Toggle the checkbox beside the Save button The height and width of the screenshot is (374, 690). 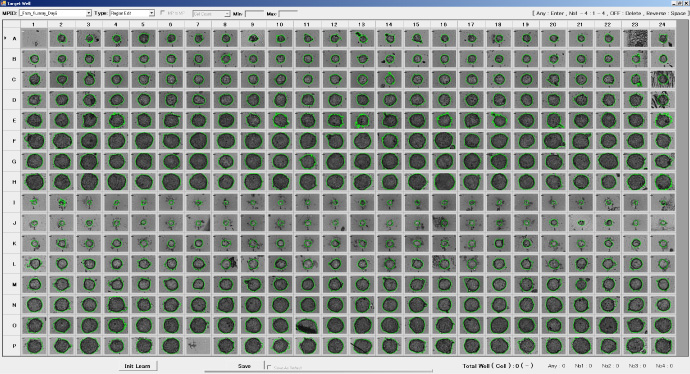pos(269,367)
